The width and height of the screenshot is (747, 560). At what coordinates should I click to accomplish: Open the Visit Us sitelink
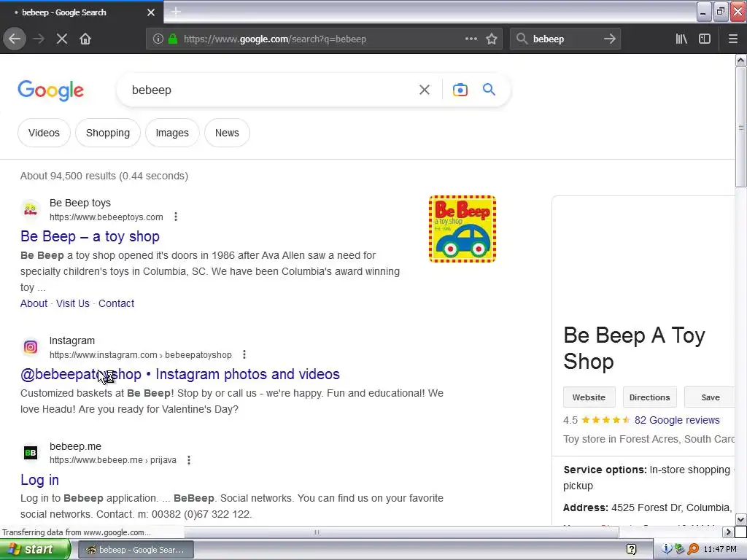[x=73, y=303]
